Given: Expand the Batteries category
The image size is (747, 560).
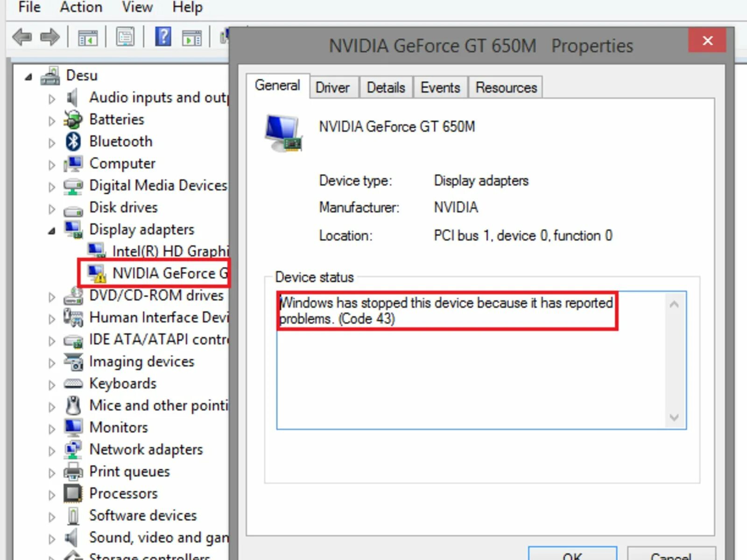Looking at the screenshot, I should pos(52,121).
